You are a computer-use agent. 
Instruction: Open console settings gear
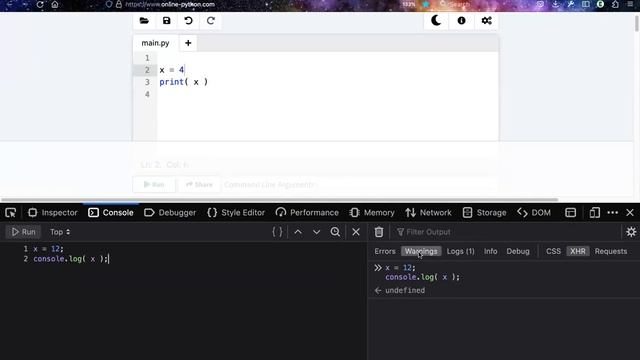click(631, 232)
